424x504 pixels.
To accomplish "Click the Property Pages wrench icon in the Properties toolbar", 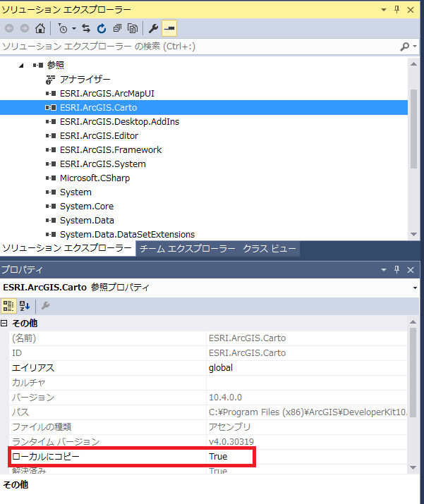I will 45,306.
